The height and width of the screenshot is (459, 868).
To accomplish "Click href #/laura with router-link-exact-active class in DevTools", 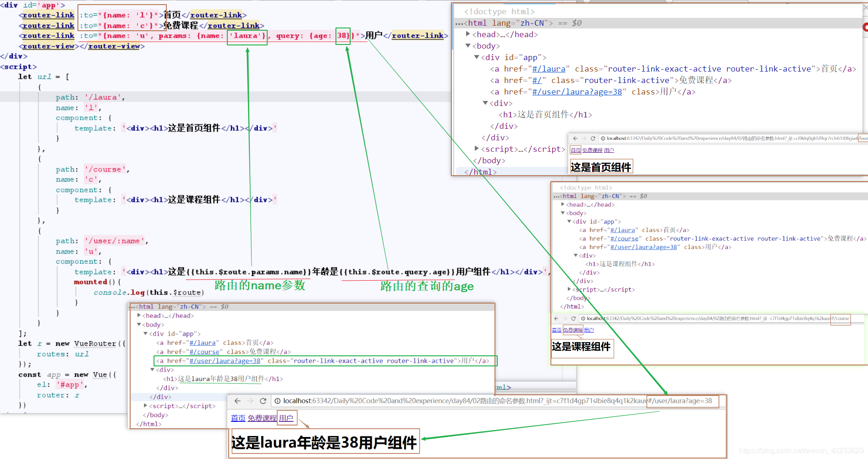I will pos(549,69).
